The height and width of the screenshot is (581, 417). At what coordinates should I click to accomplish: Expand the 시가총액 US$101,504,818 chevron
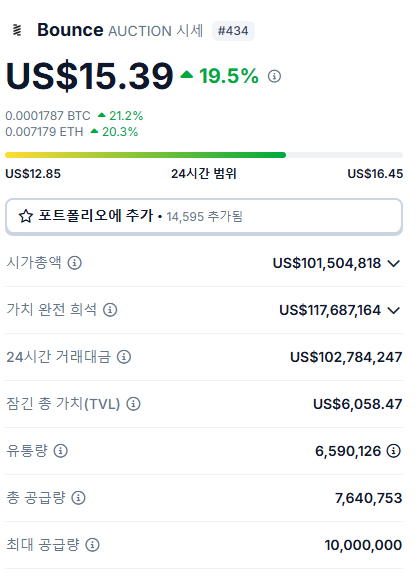click(x=394, y=263)
